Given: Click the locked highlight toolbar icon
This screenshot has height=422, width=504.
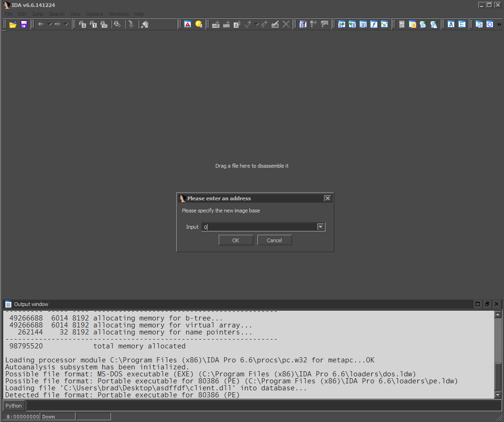Looking at the screenshot, I should coord(145,24).
